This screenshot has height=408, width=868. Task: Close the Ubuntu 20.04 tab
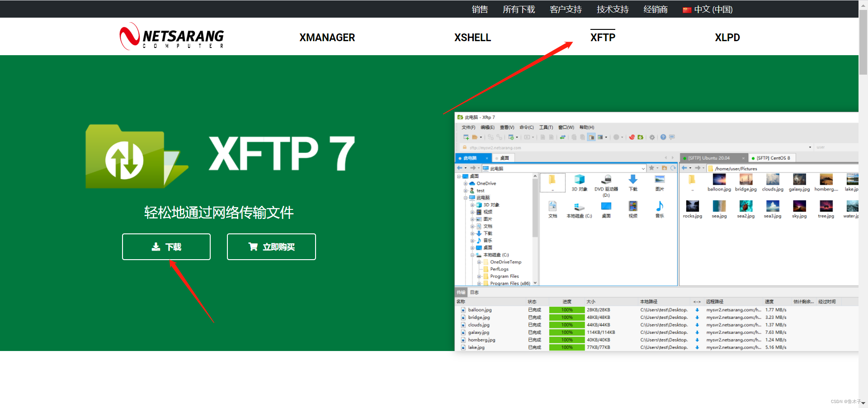point(743,158)
